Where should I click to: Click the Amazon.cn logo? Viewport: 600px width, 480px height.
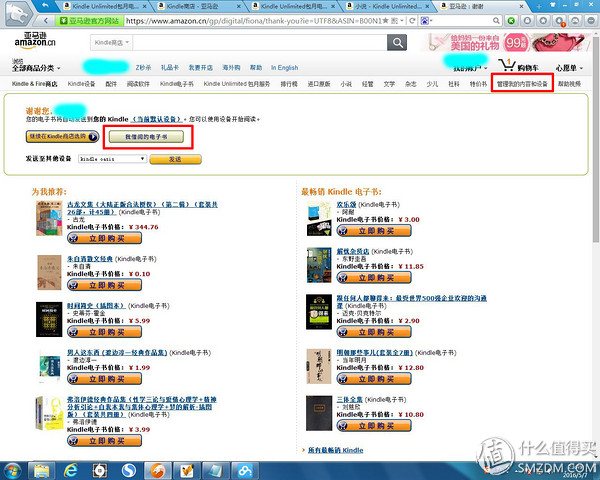tap(35, 40)
